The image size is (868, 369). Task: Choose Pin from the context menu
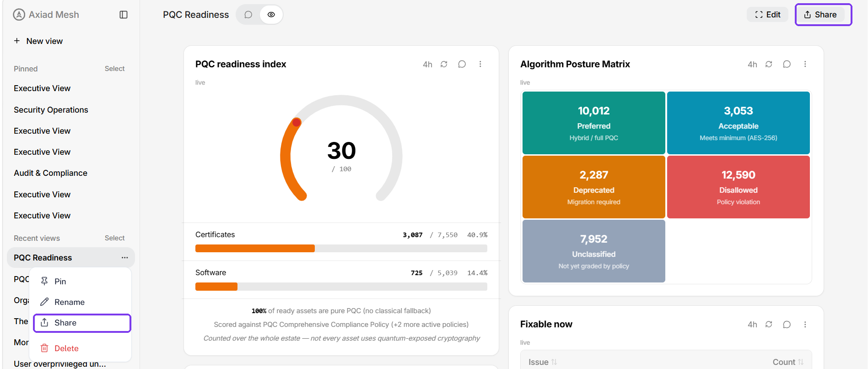[x=81, y=281]
